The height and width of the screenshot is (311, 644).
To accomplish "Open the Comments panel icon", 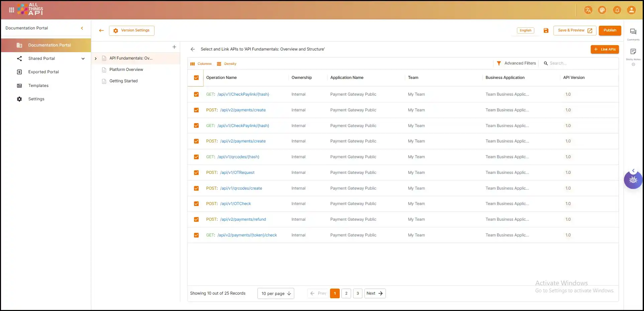I will pyautogui.click(x=633, y=32).
